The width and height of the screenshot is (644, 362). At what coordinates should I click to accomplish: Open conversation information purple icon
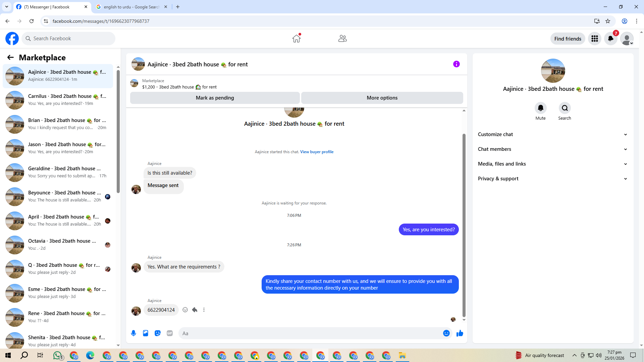point(457,64)
